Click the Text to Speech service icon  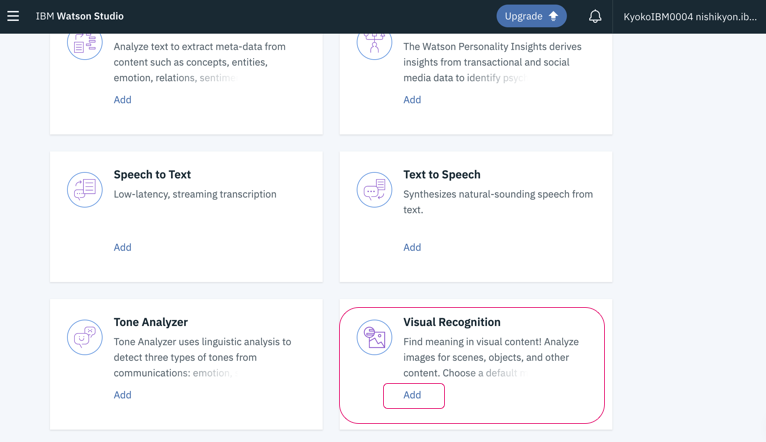[x=374, y=190]
